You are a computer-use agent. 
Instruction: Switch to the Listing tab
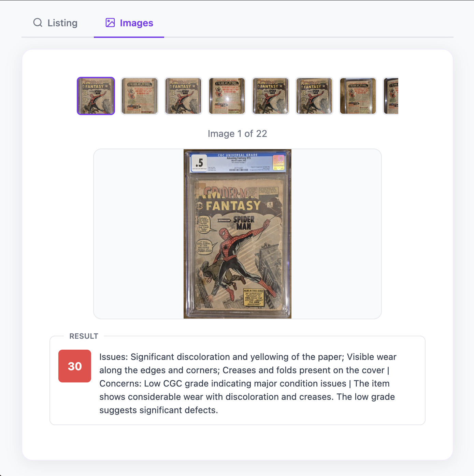click(55, 23)
